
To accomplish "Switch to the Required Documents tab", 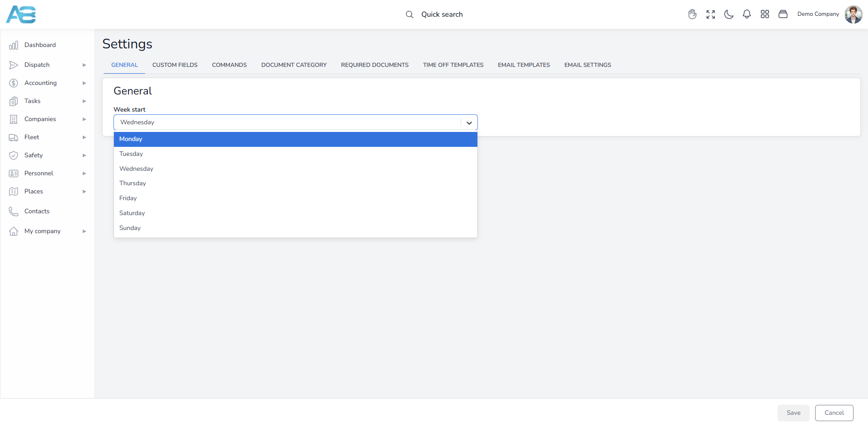I will [375, 65].
